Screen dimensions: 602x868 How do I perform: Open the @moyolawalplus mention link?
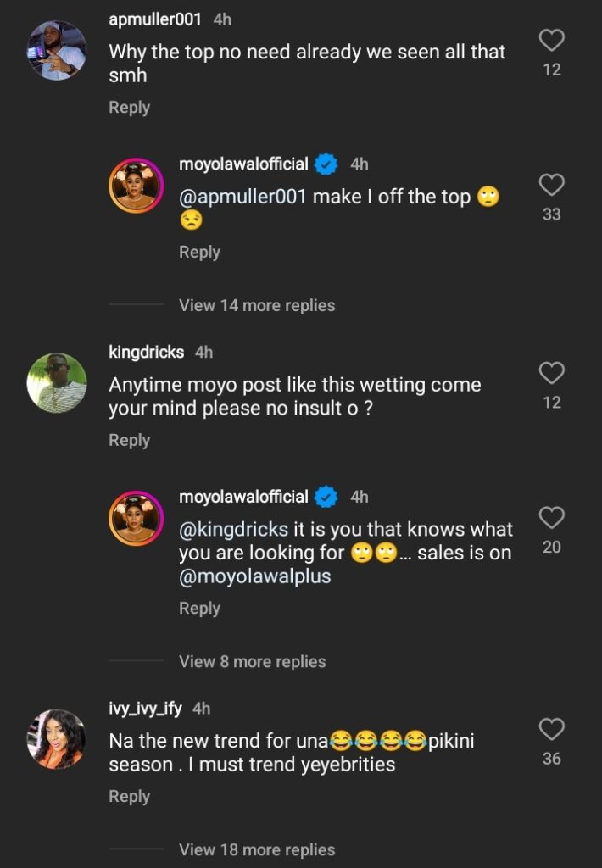tap(254, 576)
